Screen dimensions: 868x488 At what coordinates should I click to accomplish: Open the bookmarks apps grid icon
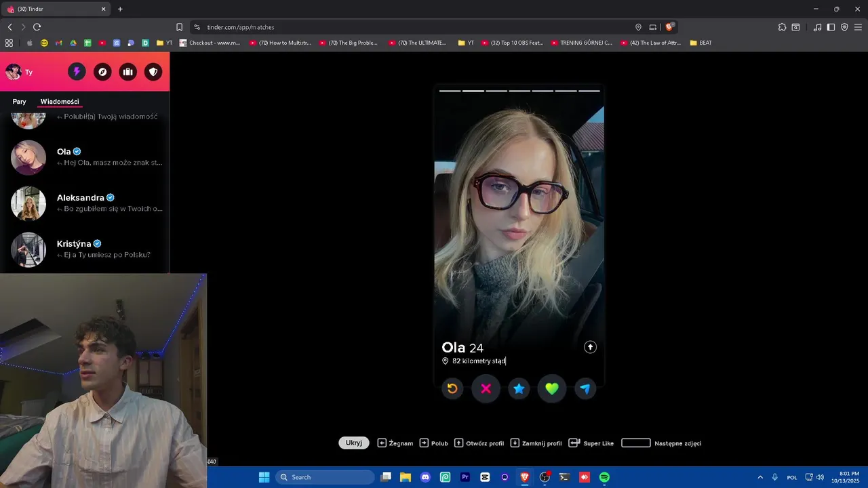[9, 43]
